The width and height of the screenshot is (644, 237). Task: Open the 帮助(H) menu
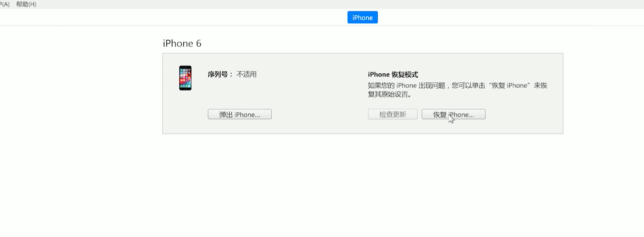pos(26,4)
